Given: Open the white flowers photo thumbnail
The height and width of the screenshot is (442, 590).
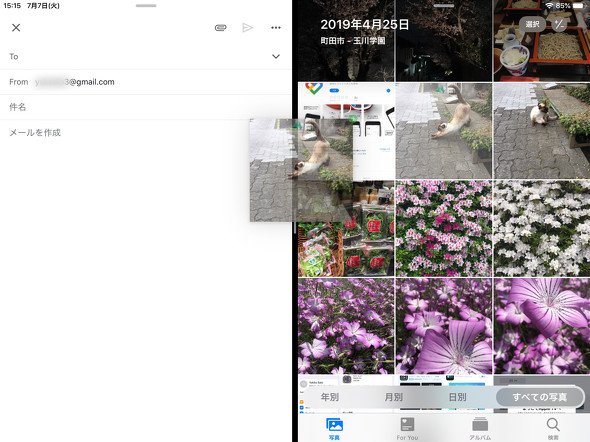Looking at the screenshot, I should (x=541, y=228).
